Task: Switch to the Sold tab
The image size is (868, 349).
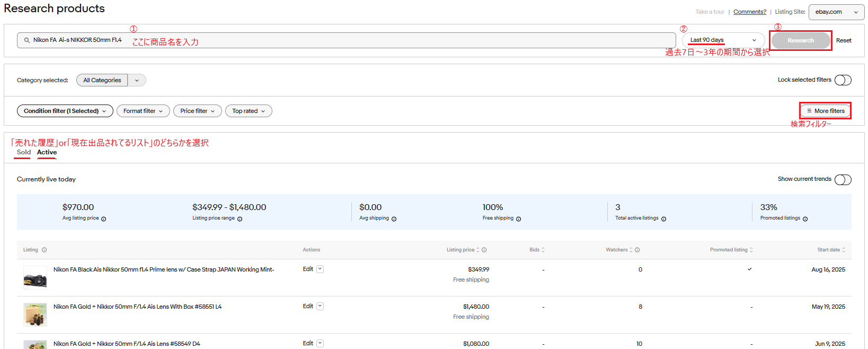Action: click(24, 152)
